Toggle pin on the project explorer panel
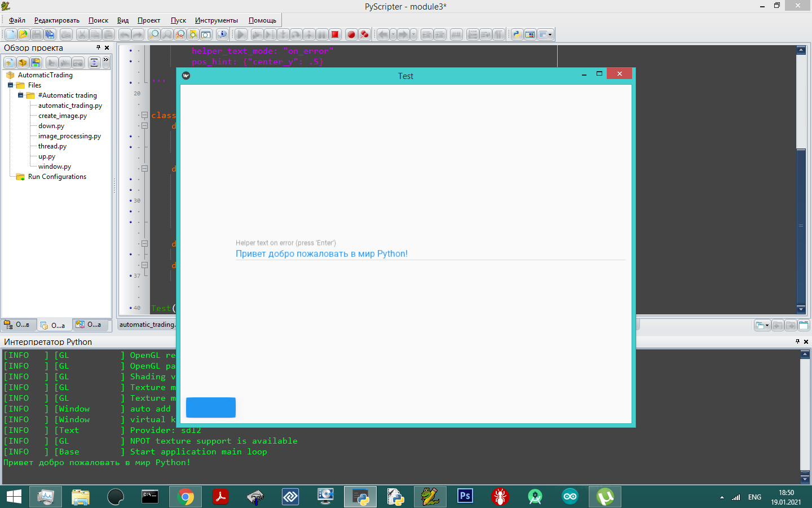Viewport: 812px width, 508px height. pos(98,47)
